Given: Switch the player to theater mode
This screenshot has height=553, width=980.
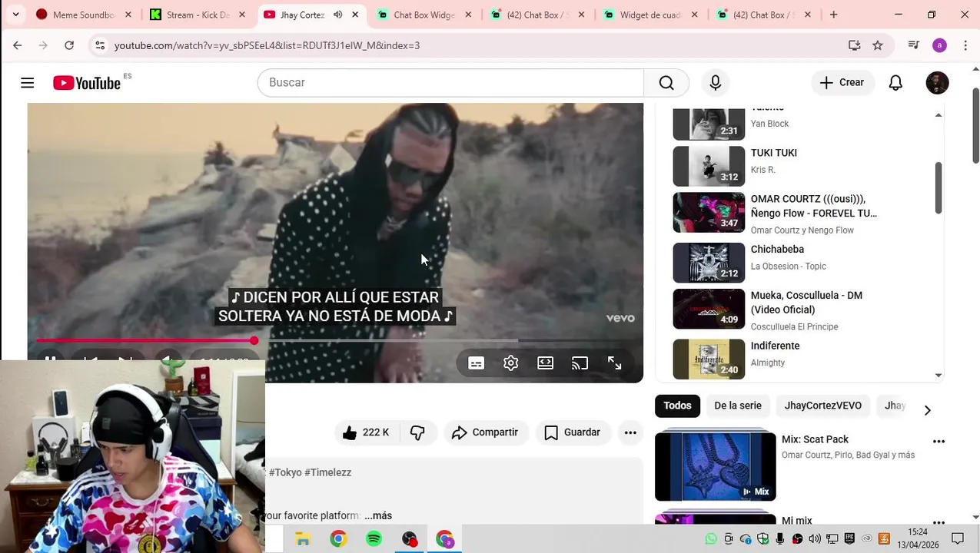Looking at the screenshot, I should pos(546,363).
